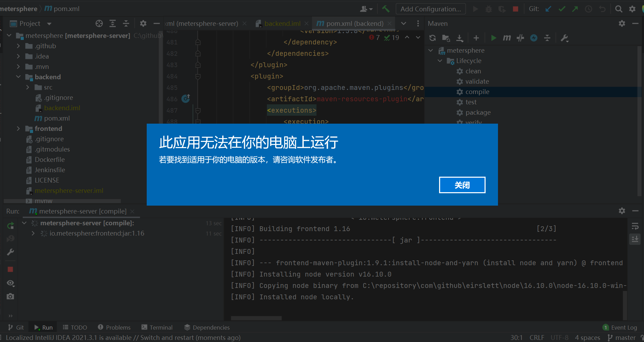Click Collapse All in Project panel

126,23
